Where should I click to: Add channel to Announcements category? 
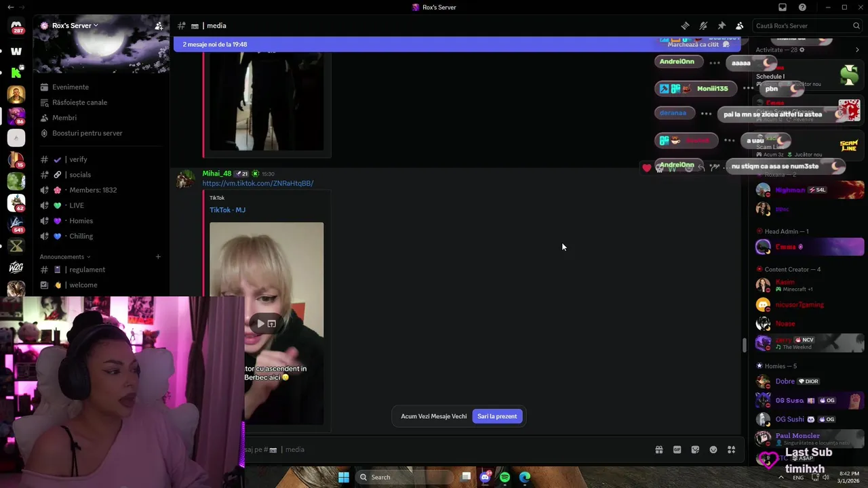tap(158, 257)
